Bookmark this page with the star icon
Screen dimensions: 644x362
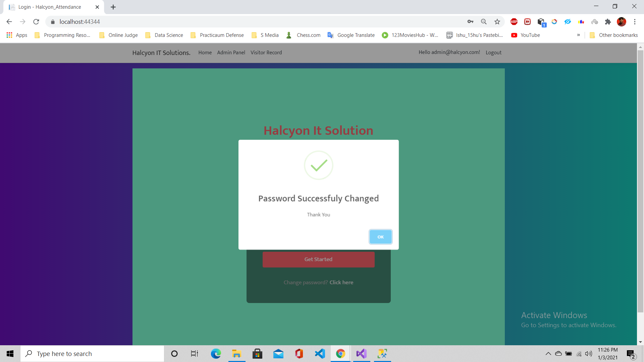coord(497,22)
